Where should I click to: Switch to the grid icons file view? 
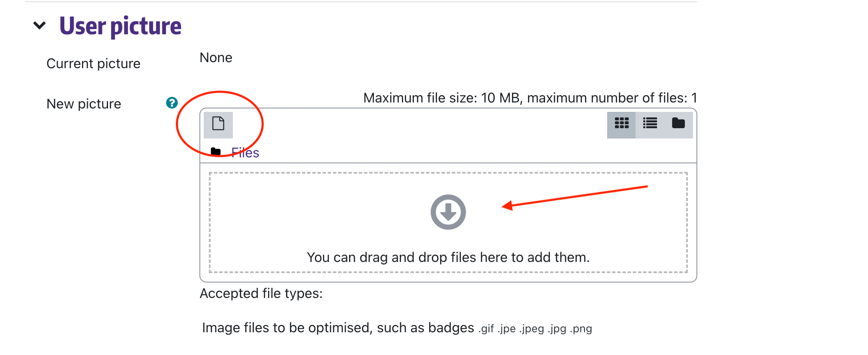coord(621,124)
